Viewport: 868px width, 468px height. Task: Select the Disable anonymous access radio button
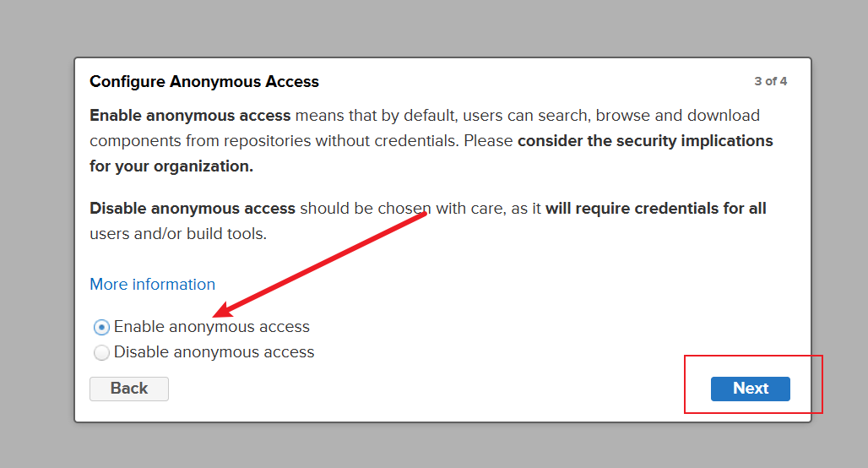101,352
